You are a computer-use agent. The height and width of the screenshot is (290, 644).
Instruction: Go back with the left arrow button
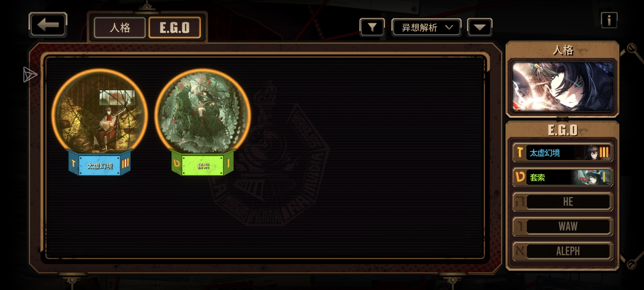[x=48, y=25]
